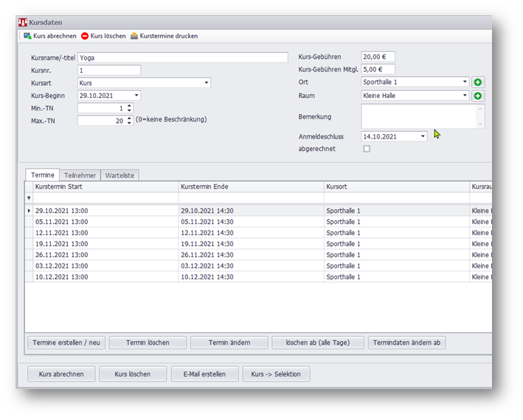Add new Ort with green plus
523x420 pixels.
tap(478, 82)
